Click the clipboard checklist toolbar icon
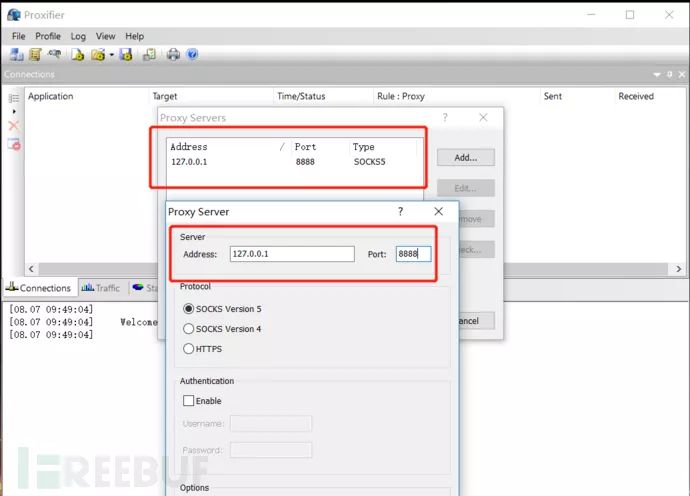 point(150,55)
